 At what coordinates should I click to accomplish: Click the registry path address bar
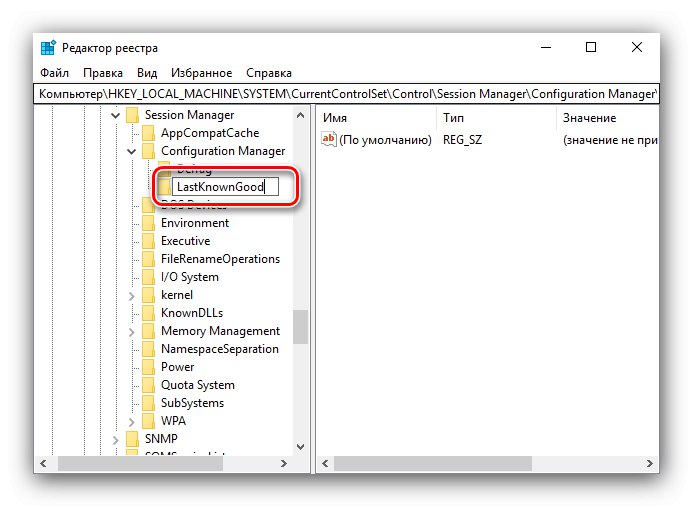[346, 94]
